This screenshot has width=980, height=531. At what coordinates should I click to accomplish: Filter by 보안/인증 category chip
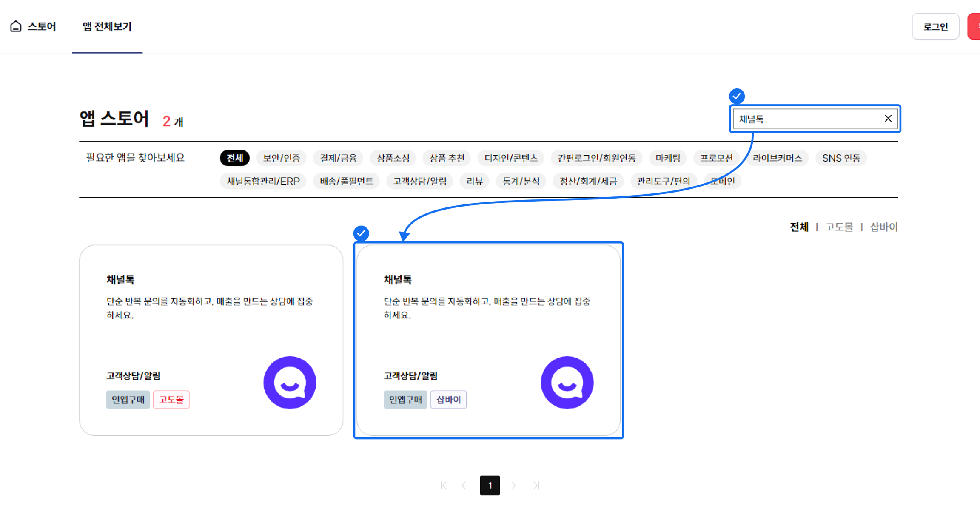point(281,158)
